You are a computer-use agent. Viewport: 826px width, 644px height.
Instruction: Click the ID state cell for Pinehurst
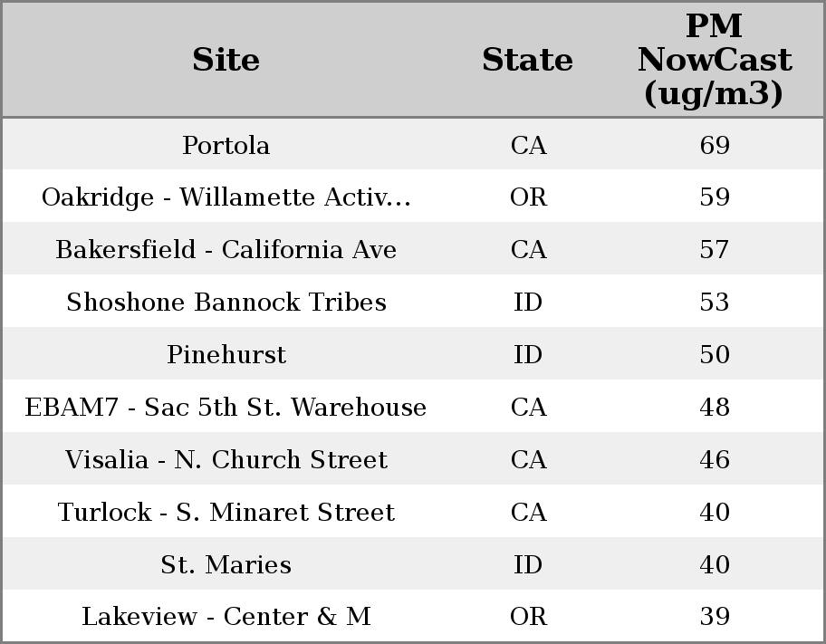click(x=528, y=355)
